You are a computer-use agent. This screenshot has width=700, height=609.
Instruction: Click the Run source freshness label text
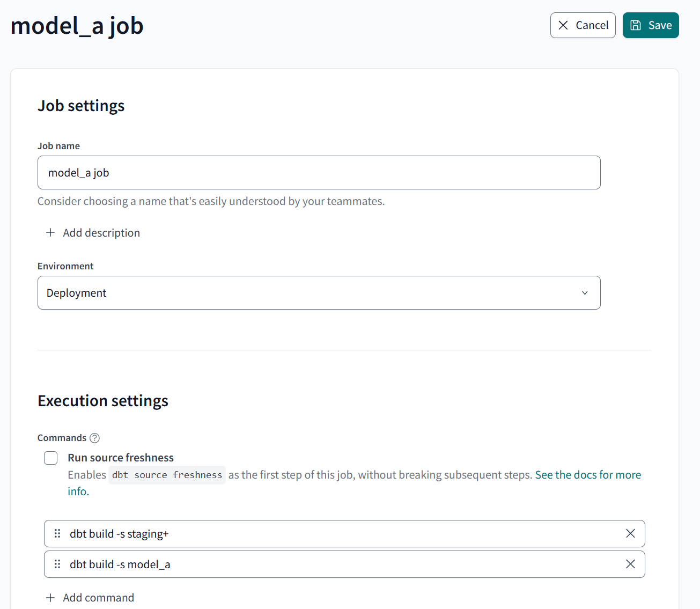pyautogui.click(x=121, y=458)
